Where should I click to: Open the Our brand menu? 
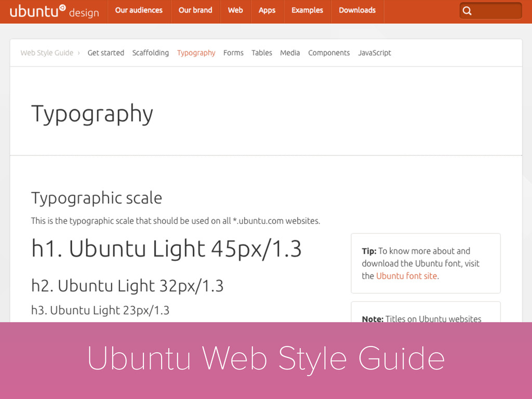[x=195, y=10]
